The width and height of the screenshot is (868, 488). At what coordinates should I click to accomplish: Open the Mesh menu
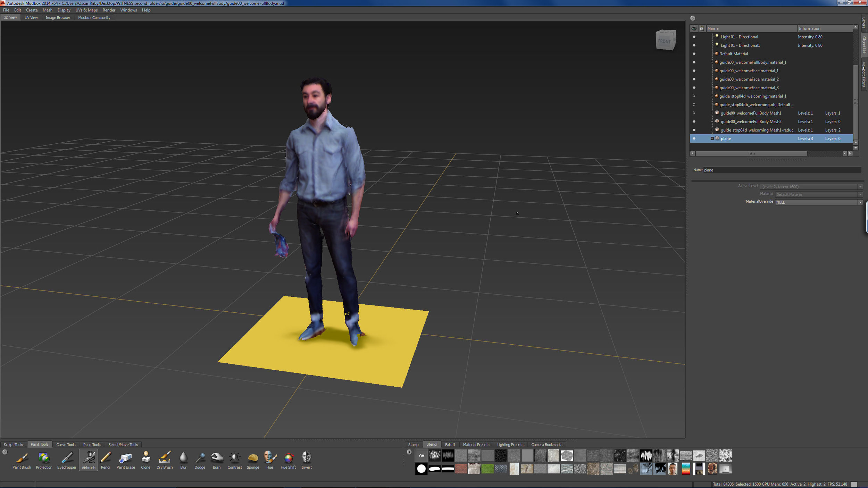[x=48, y=10]
